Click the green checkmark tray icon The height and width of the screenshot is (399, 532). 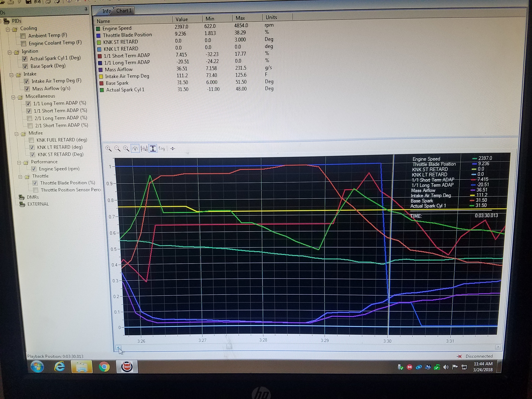pyautogui.click(x=437, y=367)
